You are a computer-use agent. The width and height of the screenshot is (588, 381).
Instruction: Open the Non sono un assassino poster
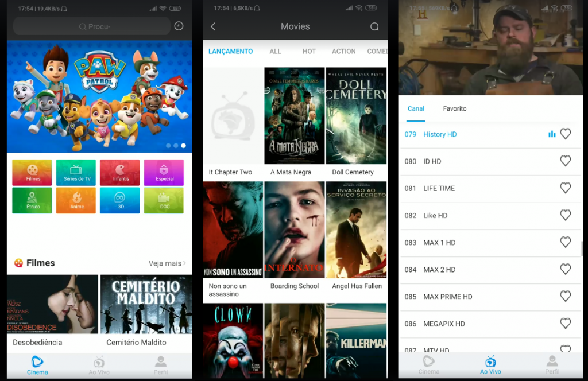pos(233,230)
